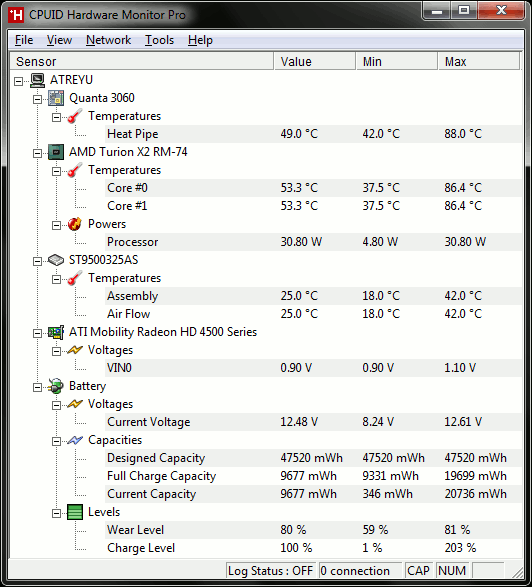Select the Current Capacity row
Image resolution: width=532 pixels, height=587 pixels.
tap(314, 494)
